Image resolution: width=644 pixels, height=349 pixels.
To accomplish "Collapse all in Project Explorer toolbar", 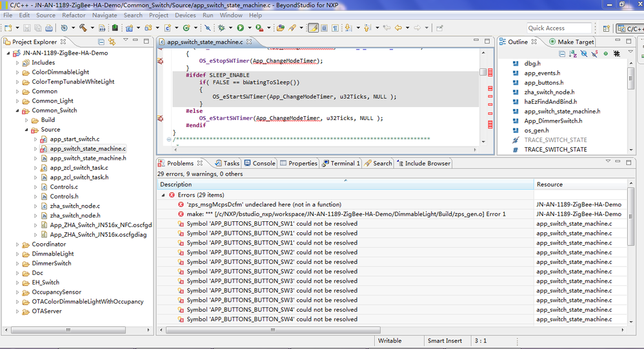I will tap(101, 42).
